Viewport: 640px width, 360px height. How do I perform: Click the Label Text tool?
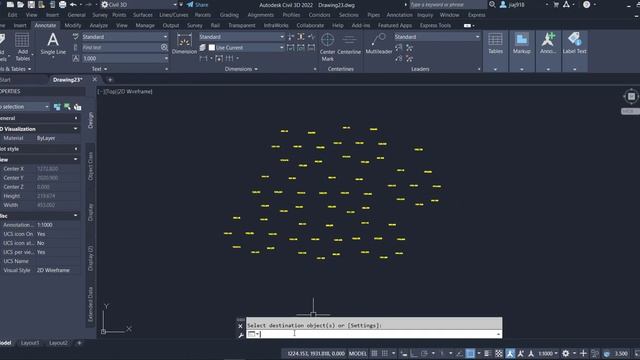coord(574,44)
